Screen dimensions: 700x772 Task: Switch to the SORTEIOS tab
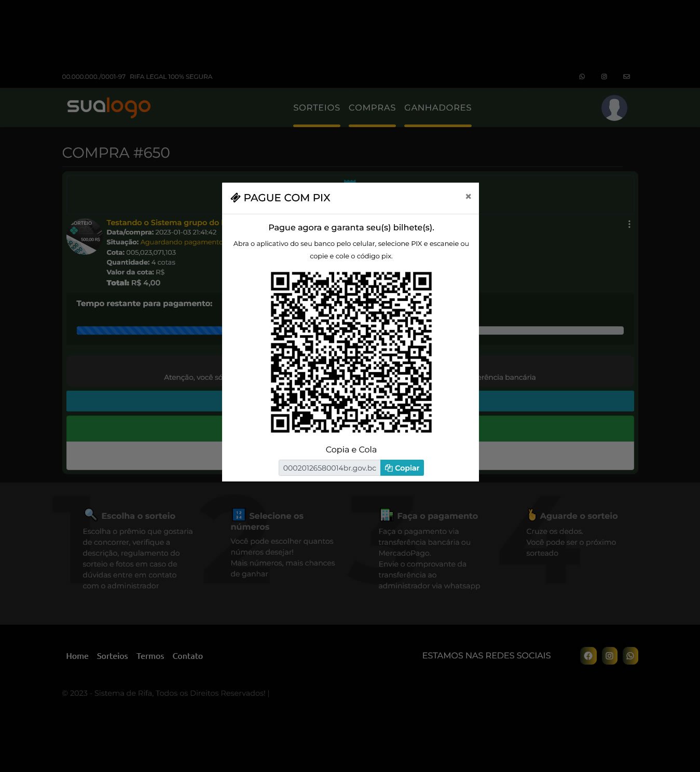(x=317, y=107)
